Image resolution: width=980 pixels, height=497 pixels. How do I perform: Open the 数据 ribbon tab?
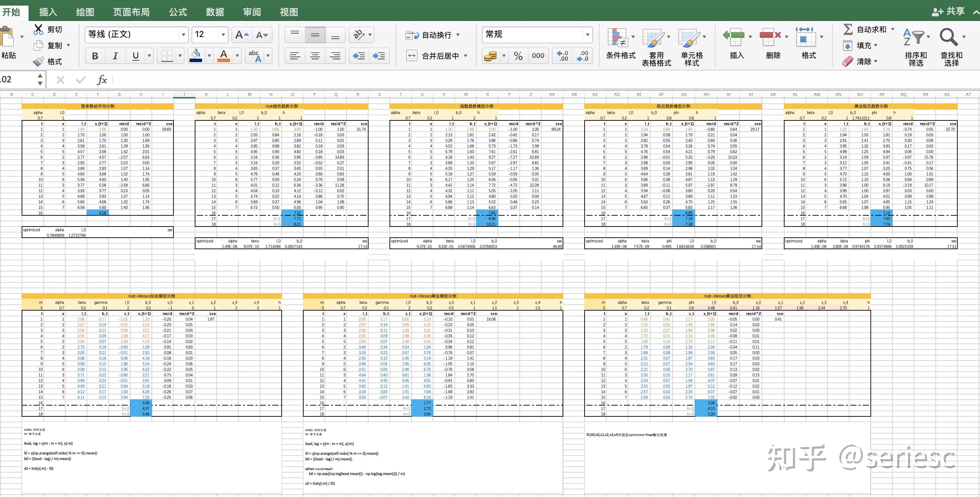[215, 12]
